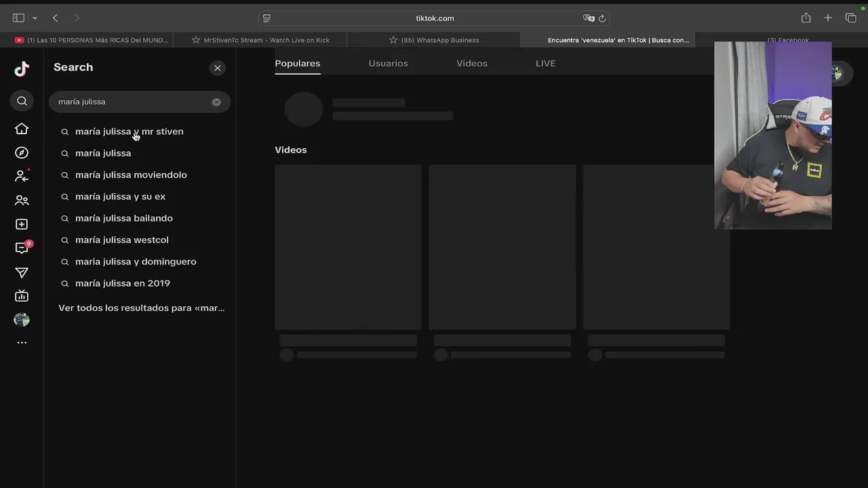Screen dimensions: 868x488
Task: Pick suggestion 'maría julissa westcol'
Action: point(122,240)
